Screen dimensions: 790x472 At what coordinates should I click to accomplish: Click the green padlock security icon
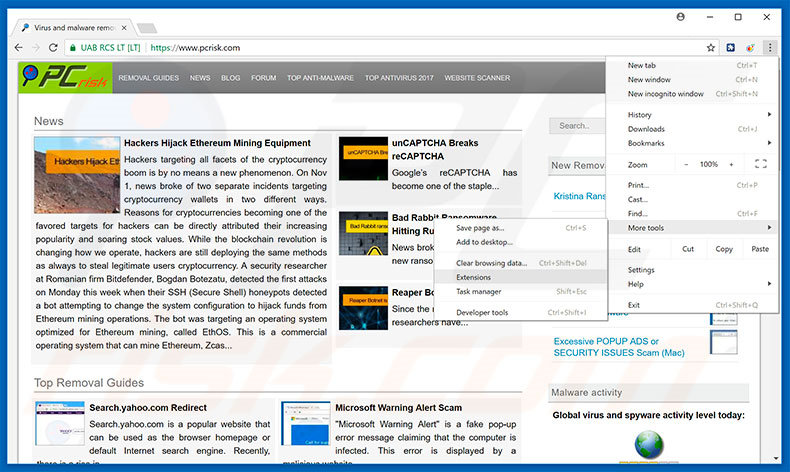tap(73, 47)
